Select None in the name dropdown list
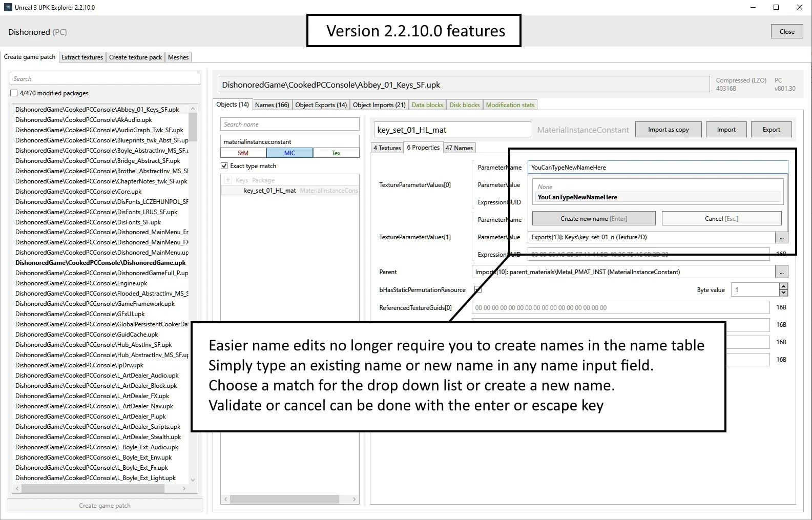 545,187
